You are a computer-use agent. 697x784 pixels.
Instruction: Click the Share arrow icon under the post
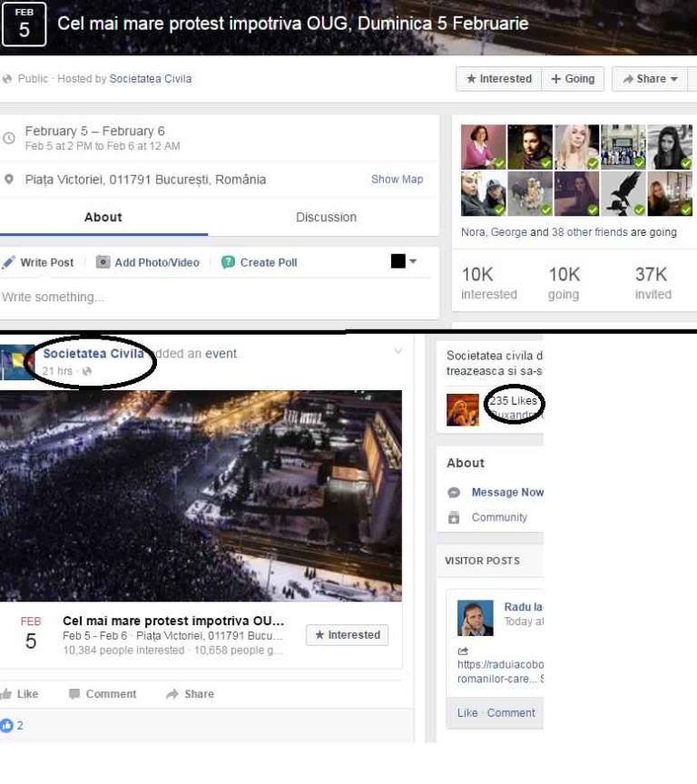click(172, 694)
